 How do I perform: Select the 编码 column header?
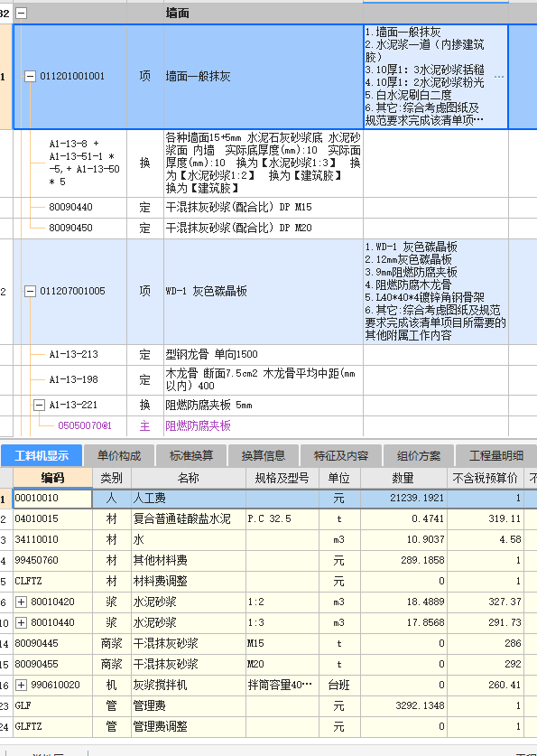pyautogui.click(x=52, y=478)
